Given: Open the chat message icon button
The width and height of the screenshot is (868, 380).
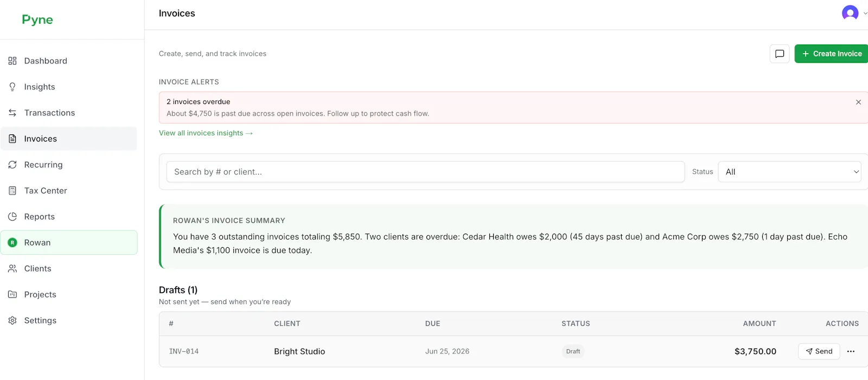Looking at the screenshot, I should pos(780,54).
